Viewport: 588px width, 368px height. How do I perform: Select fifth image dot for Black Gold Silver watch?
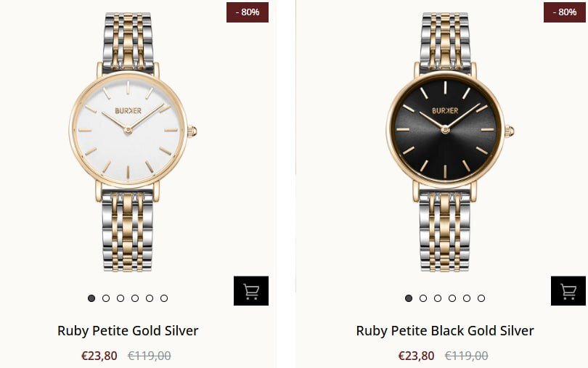(x=467, y=298)
